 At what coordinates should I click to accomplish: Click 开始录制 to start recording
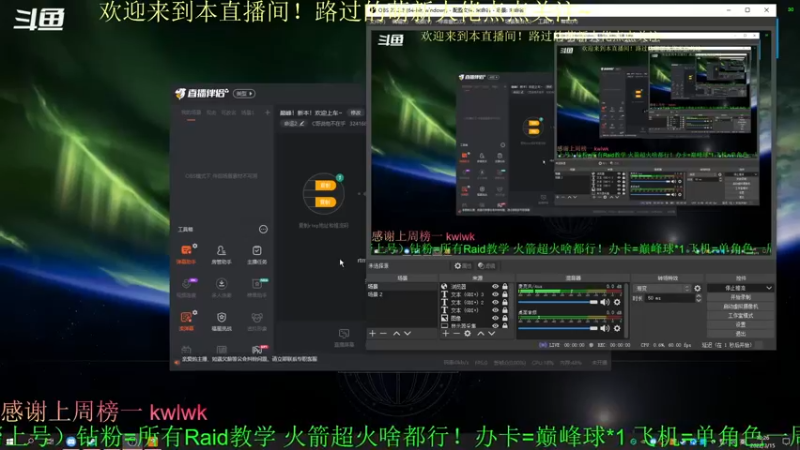(x=741, y=297)
